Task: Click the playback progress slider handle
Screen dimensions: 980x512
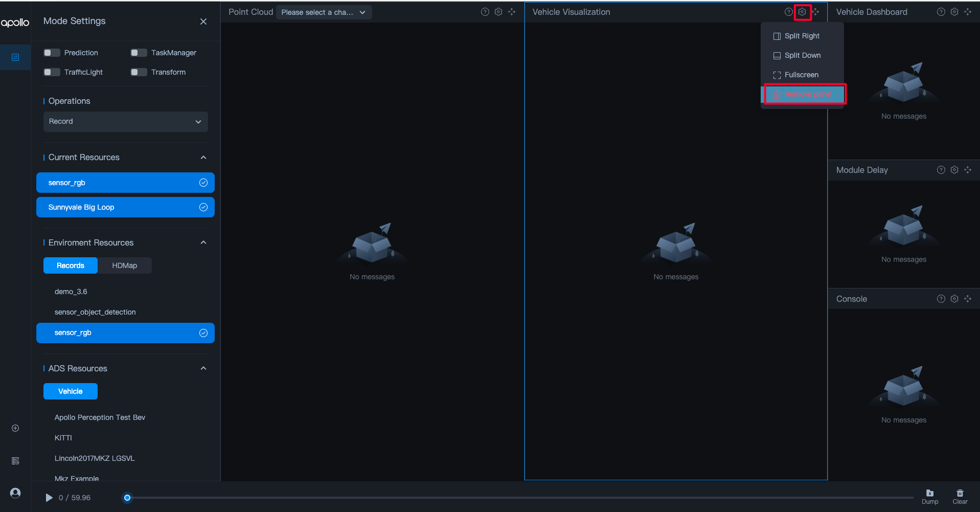Action: [x=127, y=498]
